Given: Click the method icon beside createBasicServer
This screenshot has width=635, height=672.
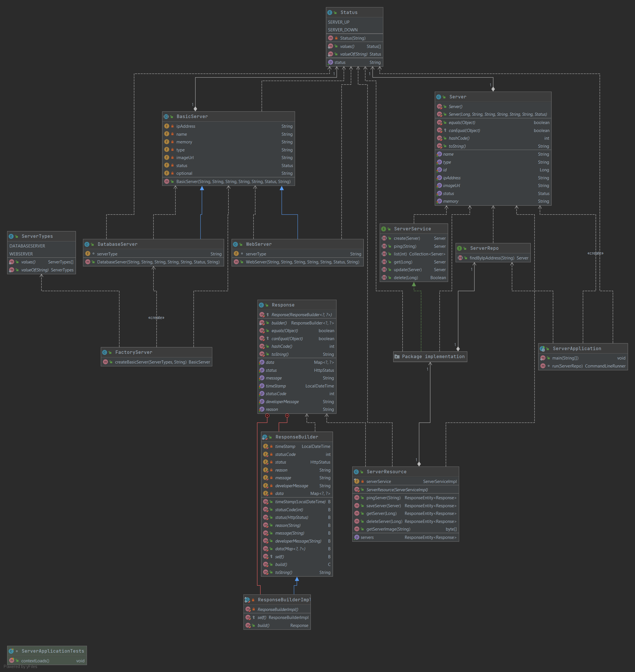Looking at the screenshot, I should pos(106,362).
